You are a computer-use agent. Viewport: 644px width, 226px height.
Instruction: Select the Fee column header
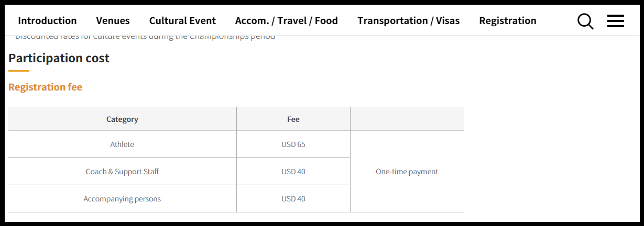tap(293, 119)
